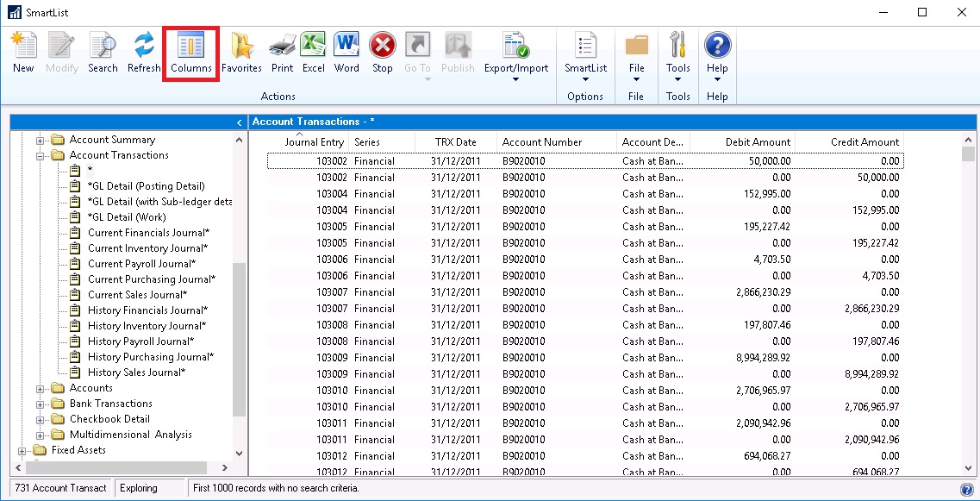
Task: Export the results to Excel
Action: [313, 52]
